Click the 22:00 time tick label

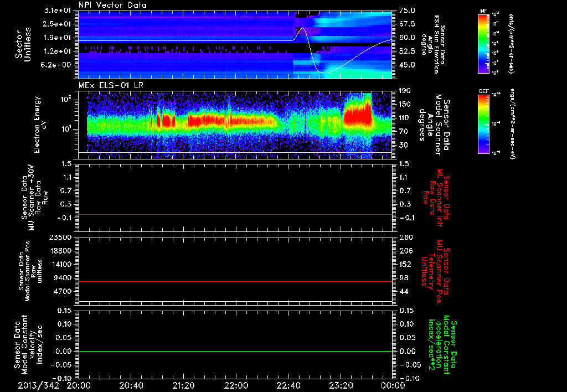click(236, 385)
